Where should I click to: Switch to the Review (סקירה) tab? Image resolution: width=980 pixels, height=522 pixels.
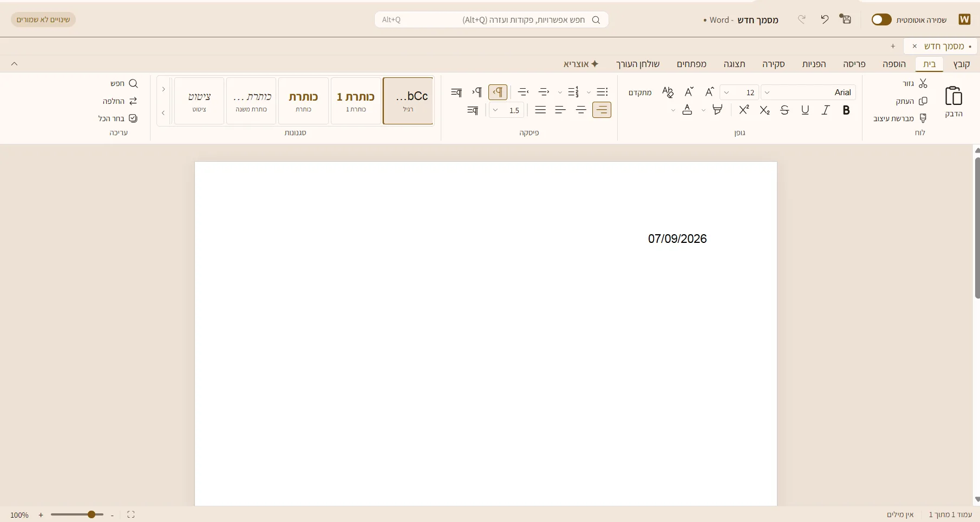(x=774, y=64)
